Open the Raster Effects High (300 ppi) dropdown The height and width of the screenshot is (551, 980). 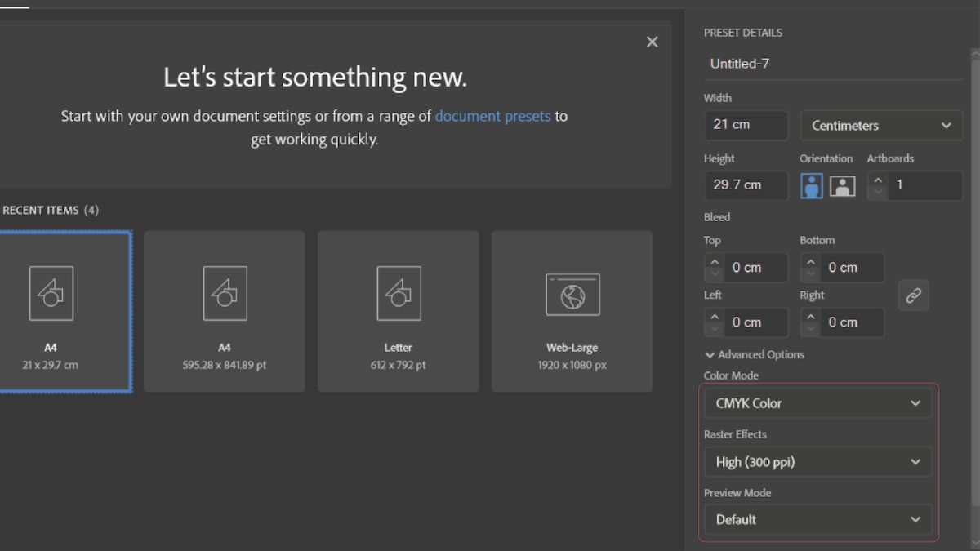click(x=818, y=462)
